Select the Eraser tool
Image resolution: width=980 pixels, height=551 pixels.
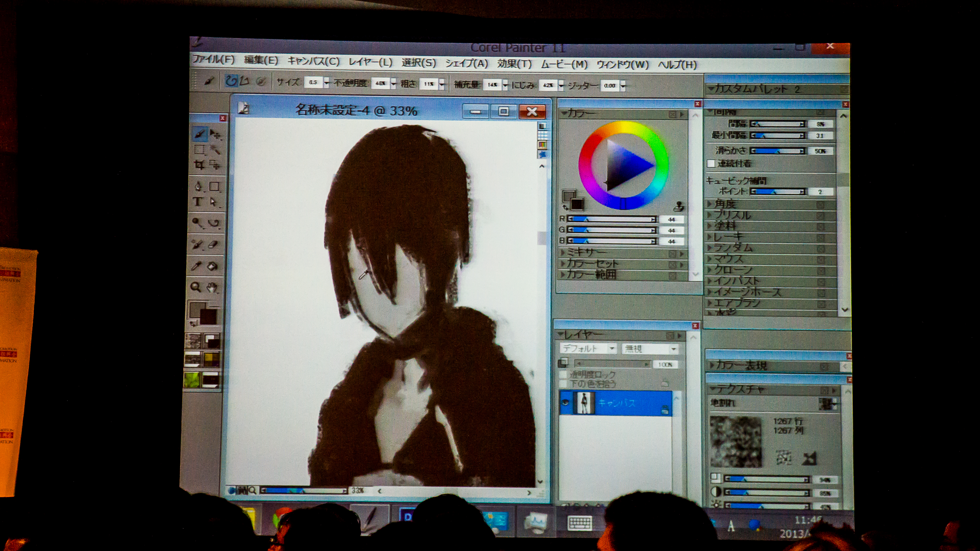point(213,245)
